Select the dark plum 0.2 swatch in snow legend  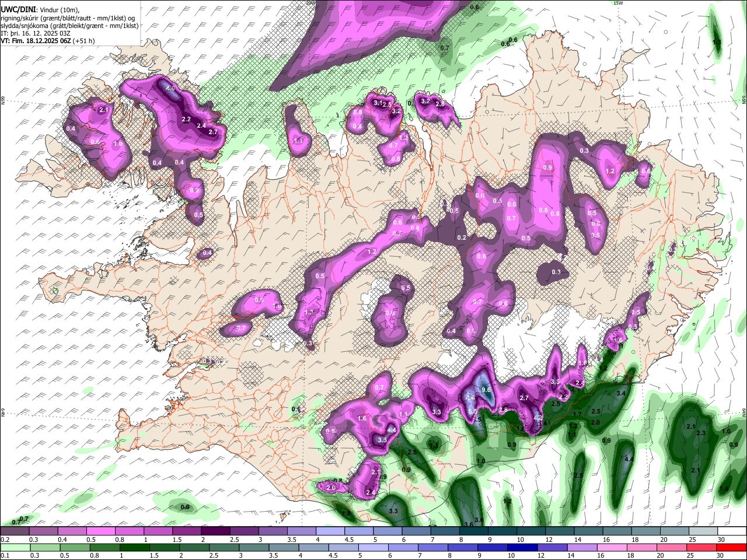click(x=14, y=531)
